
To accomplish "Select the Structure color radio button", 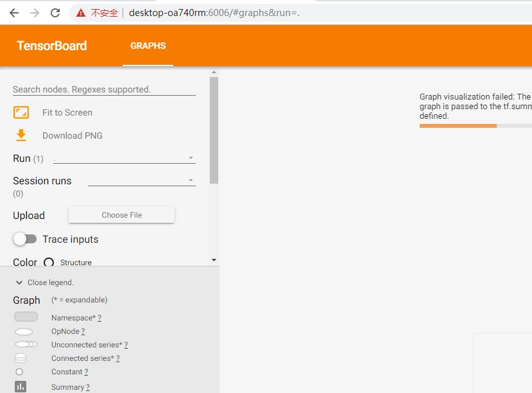I will [49, 263].
